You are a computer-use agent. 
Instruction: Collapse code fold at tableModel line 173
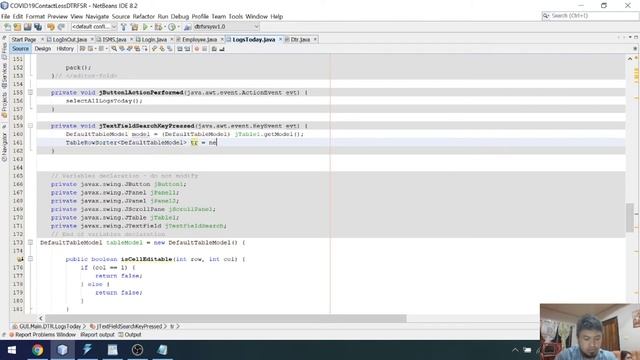point(30,242)
